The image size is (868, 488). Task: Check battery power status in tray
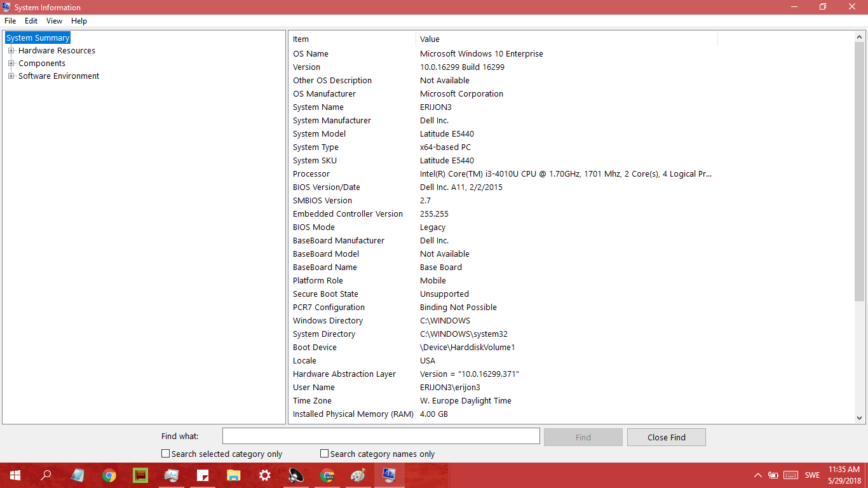[x=773, y=475]
